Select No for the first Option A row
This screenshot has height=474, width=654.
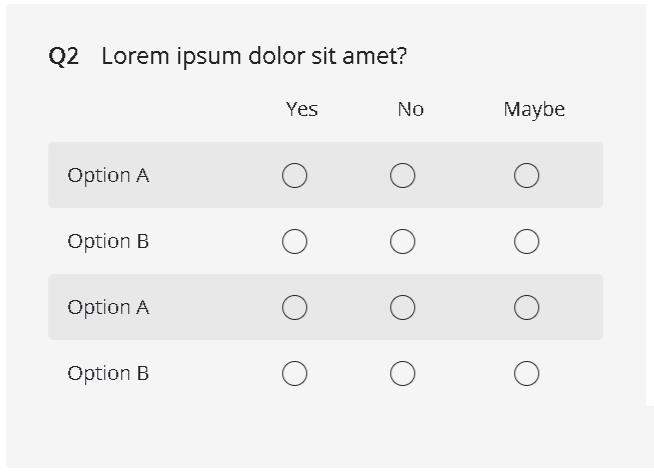click(x=402, y=176)
